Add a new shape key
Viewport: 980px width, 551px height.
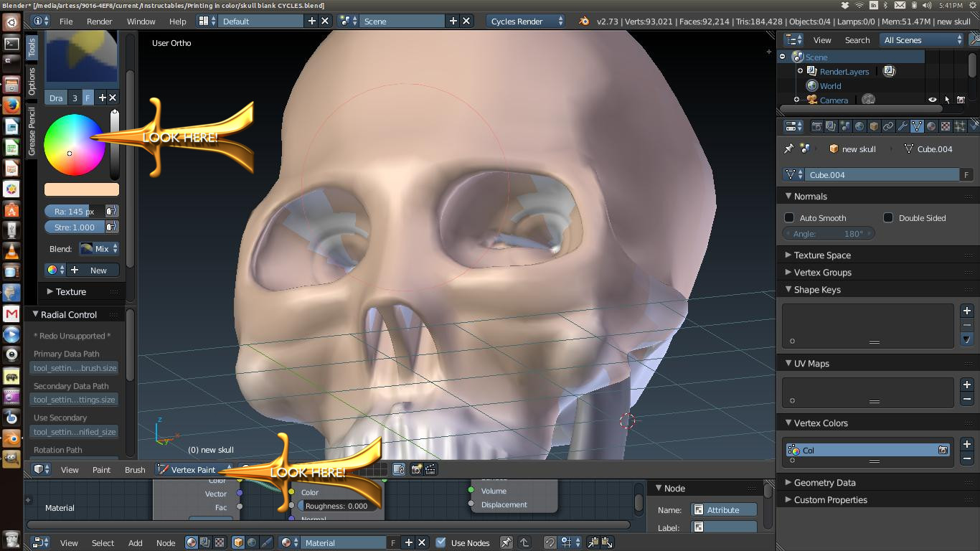[x=967, y=311]
